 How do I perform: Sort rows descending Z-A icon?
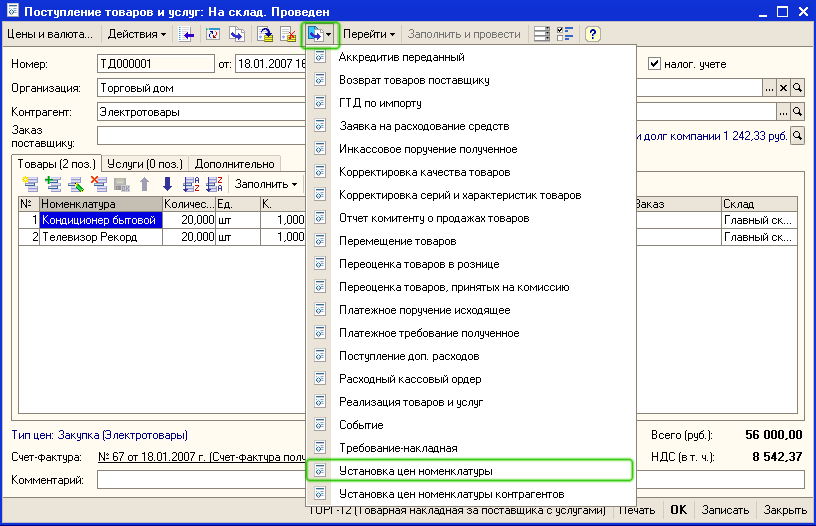pyautogui.click(x=214, y=184)
